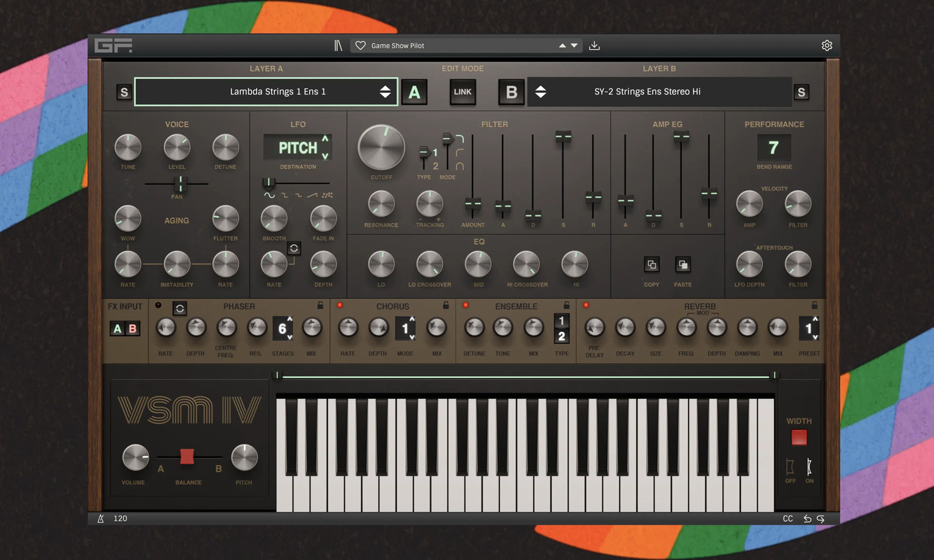Switch edit mode to Layer B
Viewport: 934px width, 560px height.
511,92
